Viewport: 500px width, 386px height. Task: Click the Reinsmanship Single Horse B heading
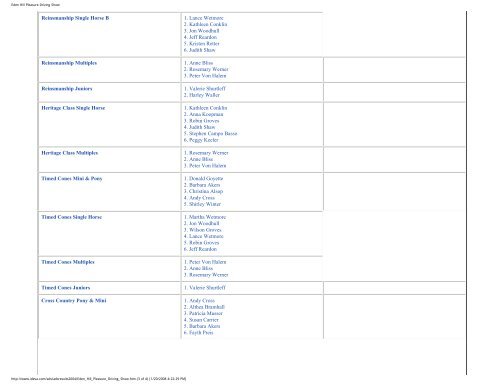[75, 18]
